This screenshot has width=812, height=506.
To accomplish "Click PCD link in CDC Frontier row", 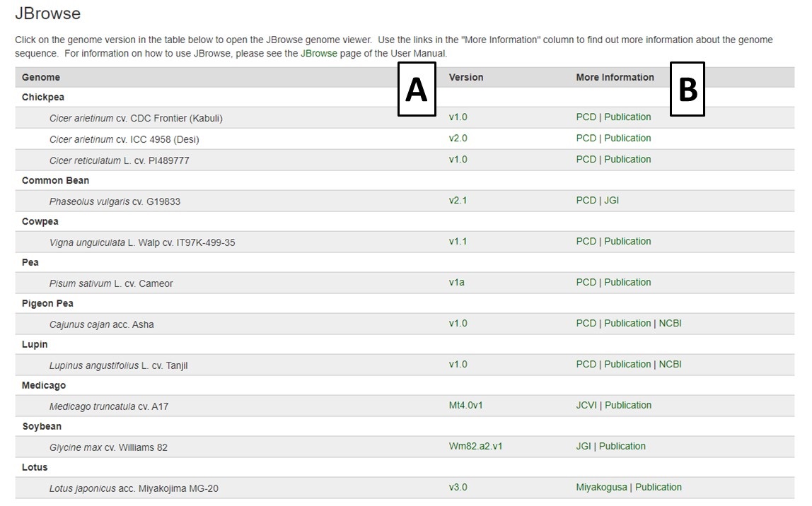I will point(586,117).
